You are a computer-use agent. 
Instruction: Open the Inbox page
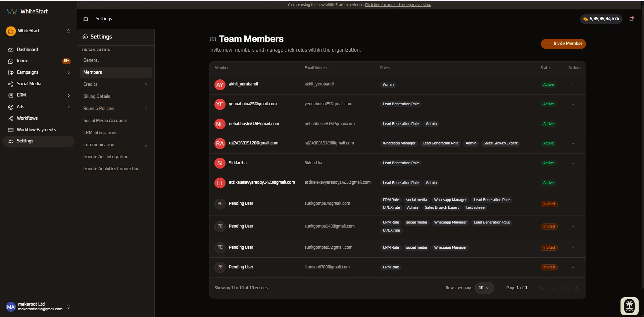coord(38,61)
